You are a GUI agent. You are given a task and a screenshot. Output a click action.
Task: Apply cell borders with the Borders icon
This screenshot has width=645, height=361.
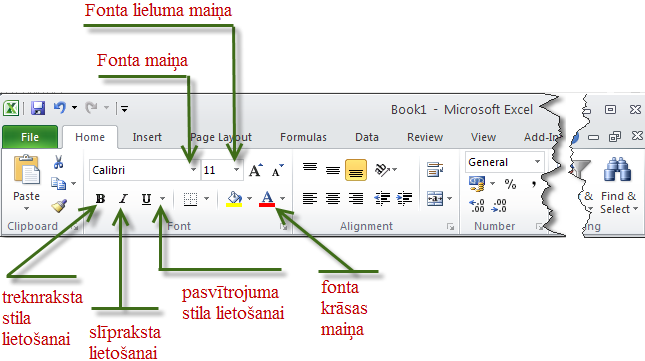tap(190, 199)
